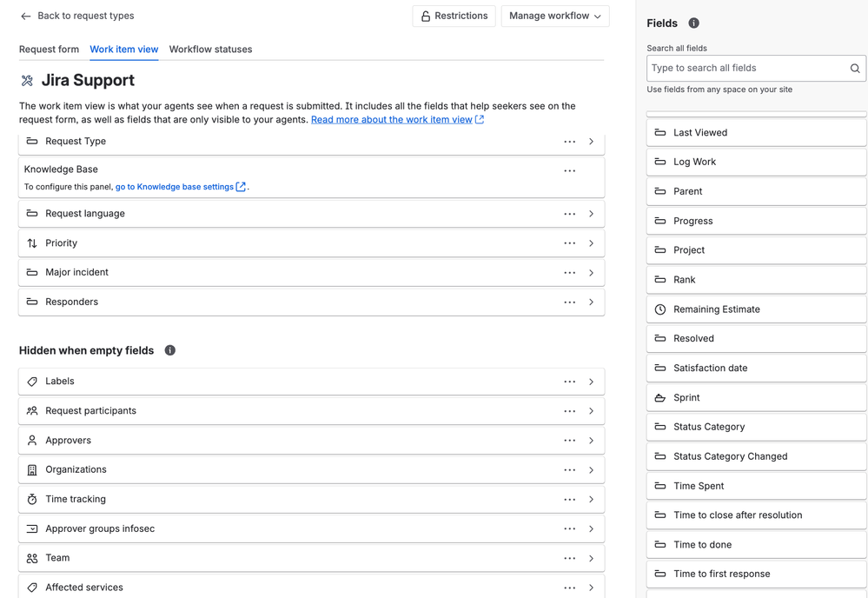This screenshot has width=868, height=598.
Task: Go back to request types
Action: tap(77, 16)
